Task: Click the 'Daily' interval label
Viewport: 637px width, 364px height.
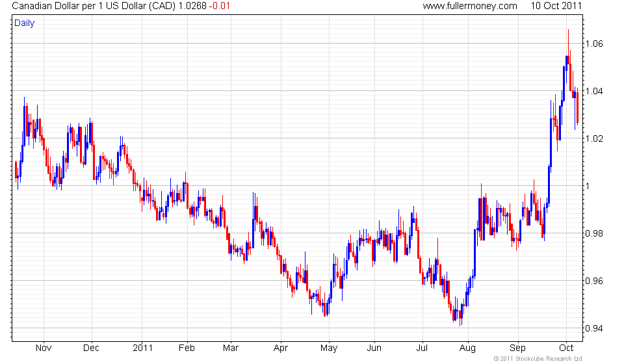Action: (25, 23)
